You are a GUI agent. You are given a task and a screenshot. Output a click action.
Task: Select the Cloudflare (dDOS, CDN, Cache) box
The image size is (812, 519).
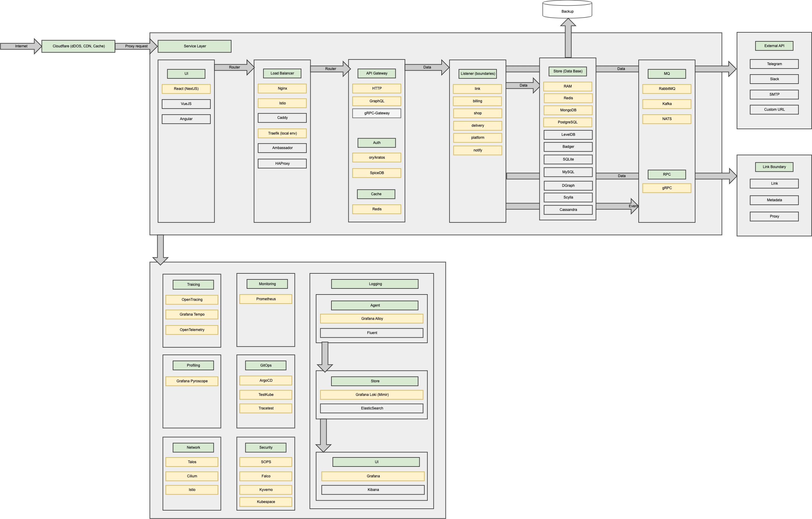(78, 46)
